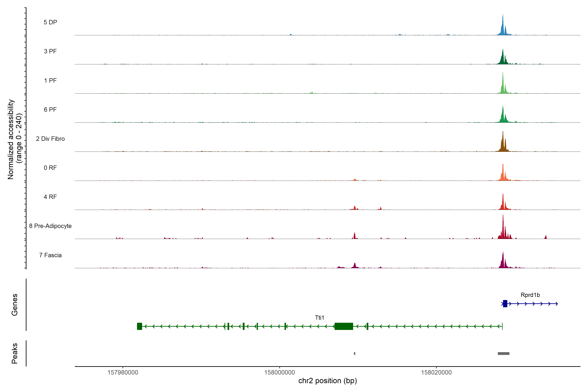Click the 3 PF track label

click(50, 51)
